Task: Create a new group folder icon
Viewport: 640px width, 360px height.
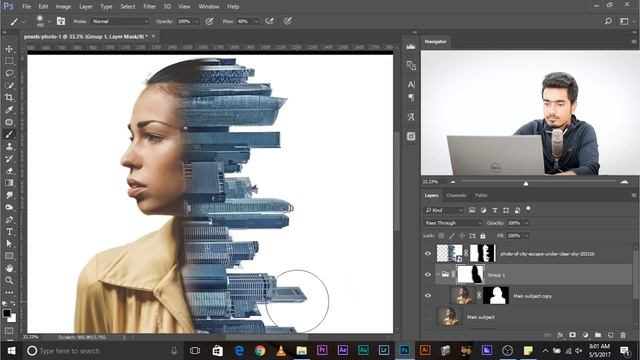Action: tap(598, 335)
